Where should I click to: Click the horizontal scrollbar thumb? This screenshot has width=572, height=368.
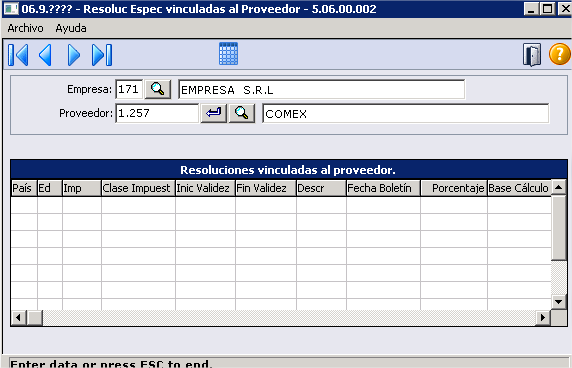[35, 318]
